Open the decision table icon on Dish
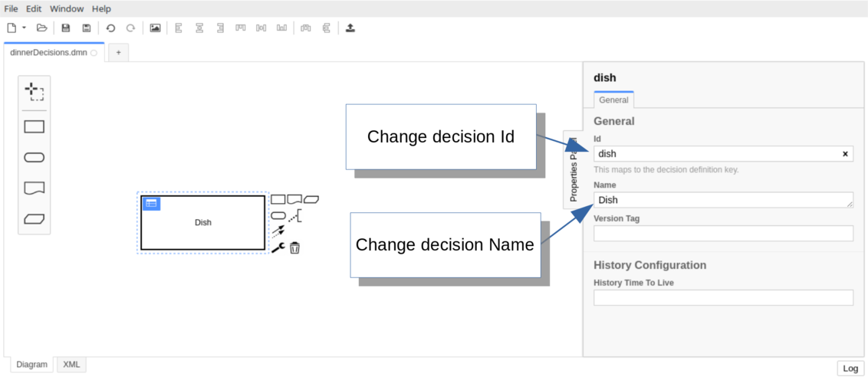The image size is (868, 380). tap(151, 203)
